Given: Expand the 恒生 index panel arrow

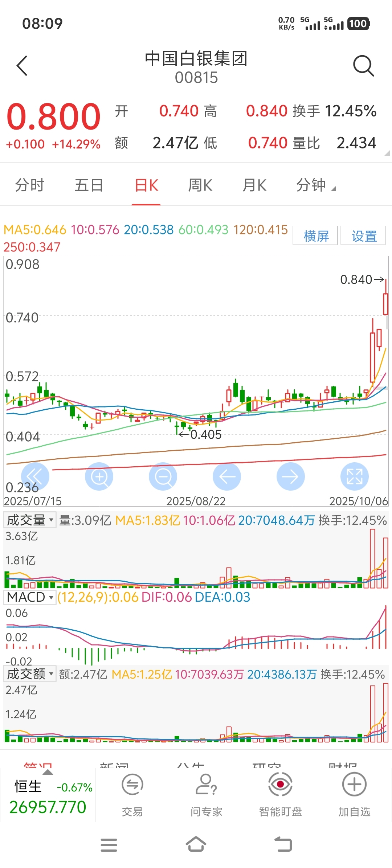Looking at the screenshot, I should pyautogui.click(x=48, y=773).
